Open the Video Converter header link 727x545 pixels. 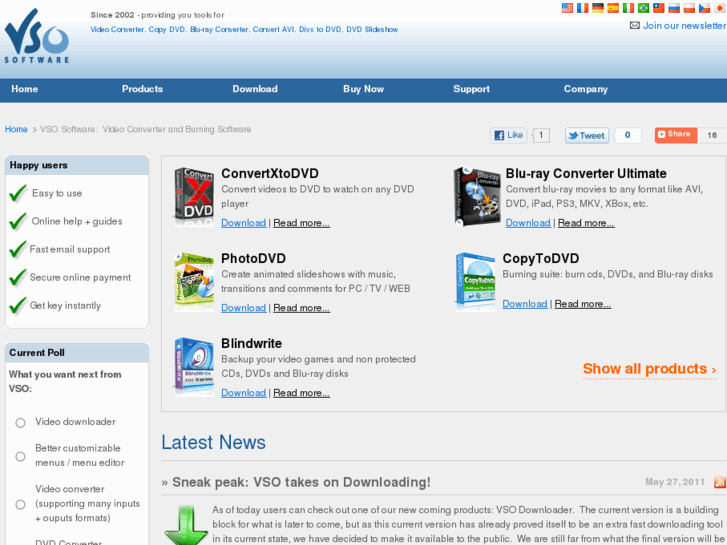tap(117, 29)
